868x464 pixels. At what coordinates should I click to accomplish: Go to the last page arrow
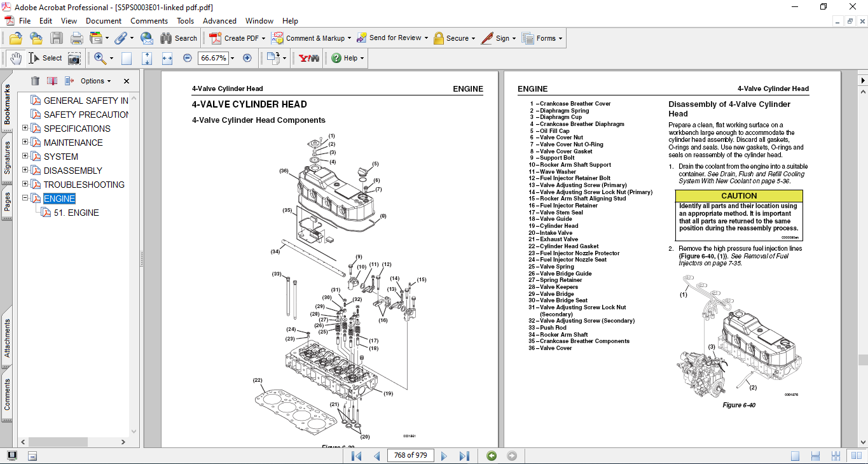pos(464,456)
